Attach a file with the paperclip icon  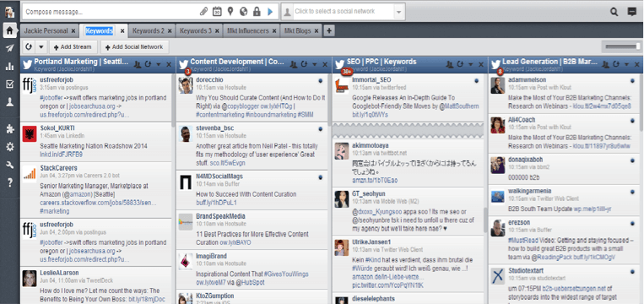(x=203, y=12)
